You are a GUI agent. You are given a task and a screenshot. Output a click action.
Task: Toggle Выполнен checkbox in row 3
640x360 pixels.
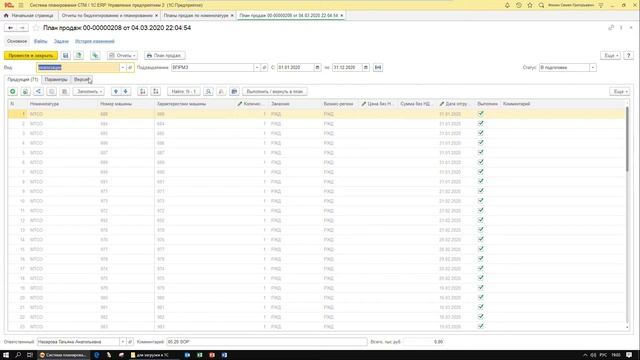(481, 133)
